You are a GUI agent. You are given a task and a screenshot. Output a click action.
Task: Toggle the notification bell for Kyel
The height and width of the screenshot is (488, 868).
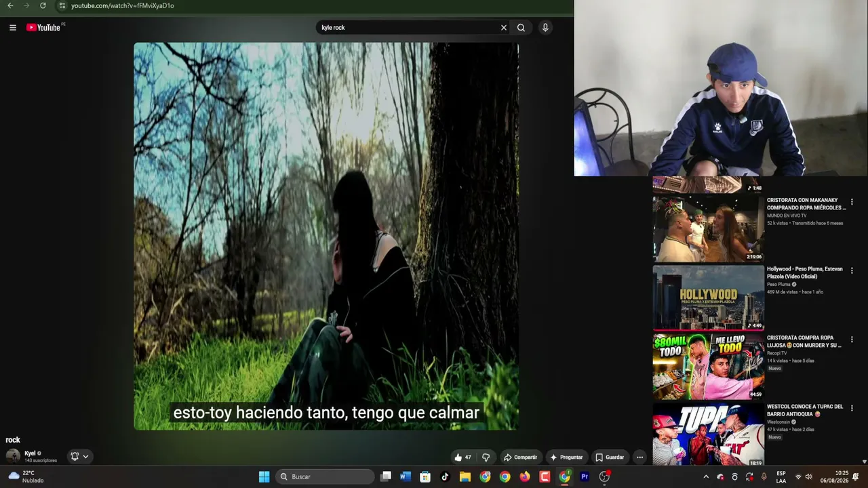(75, 456)
